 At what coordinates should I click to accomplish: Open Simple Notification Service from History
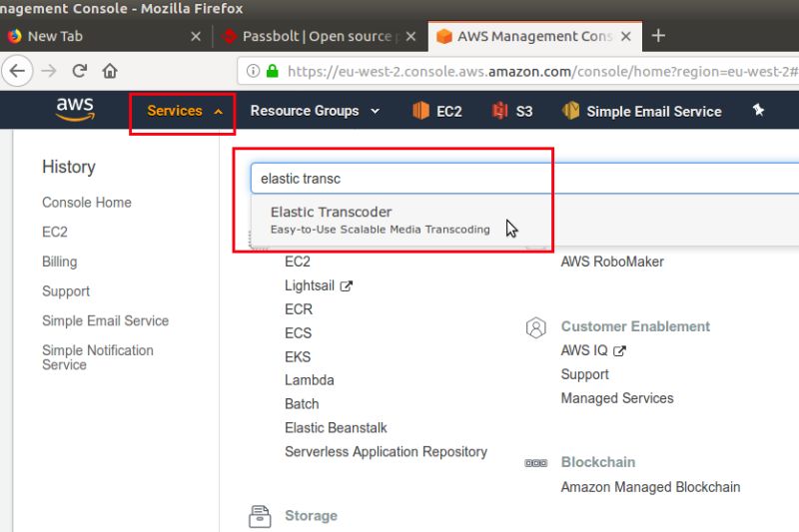click(x=97, y=357)
